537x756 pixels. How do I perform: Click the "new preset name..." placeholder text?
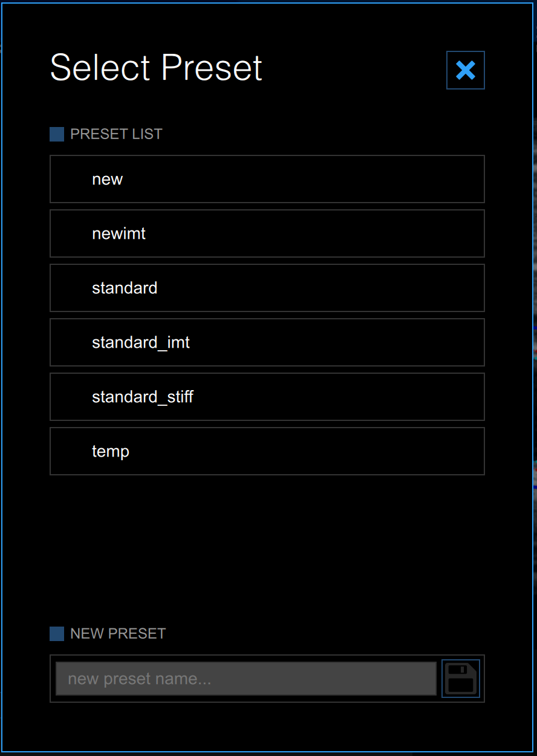[x=140, y=679]
